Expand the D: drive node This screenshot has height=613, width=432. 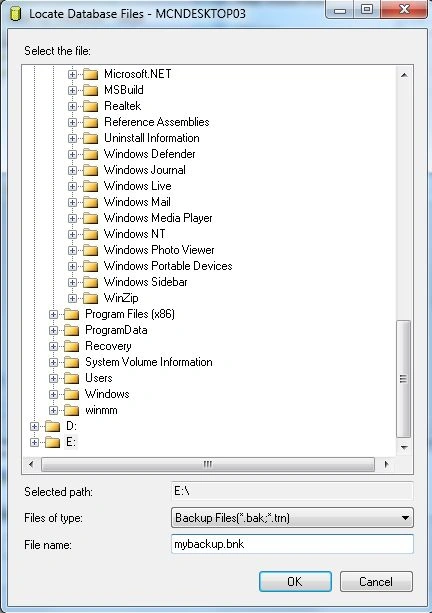[34, 427]
